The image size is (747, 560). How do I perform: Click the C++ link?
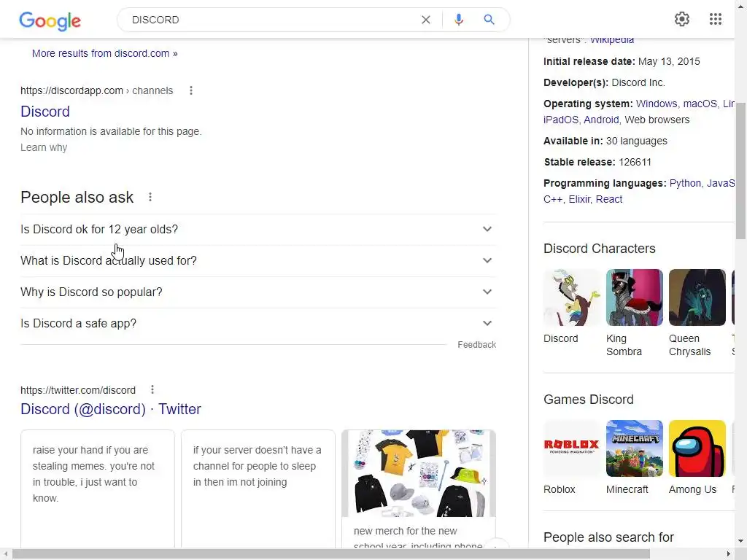tap(553, 200)
